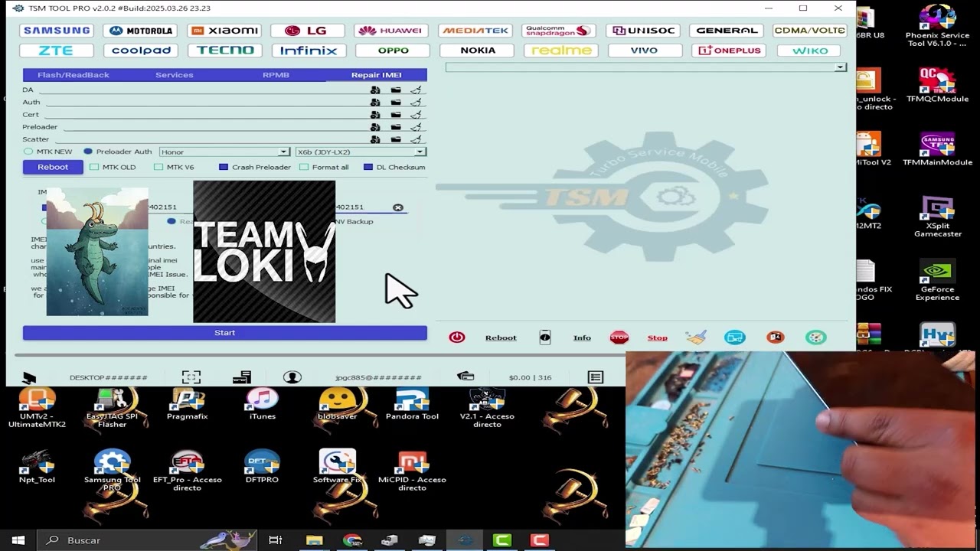Select the ZTE brand logo
This screenshot has width=980, height=551.
pos(57,51)
